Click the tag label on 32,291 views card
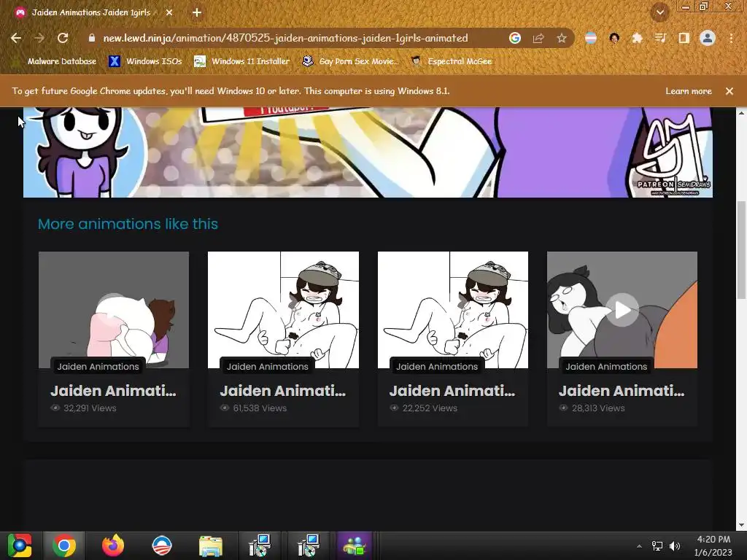This screenshot has height=560, width=747. tap(98, 366)
